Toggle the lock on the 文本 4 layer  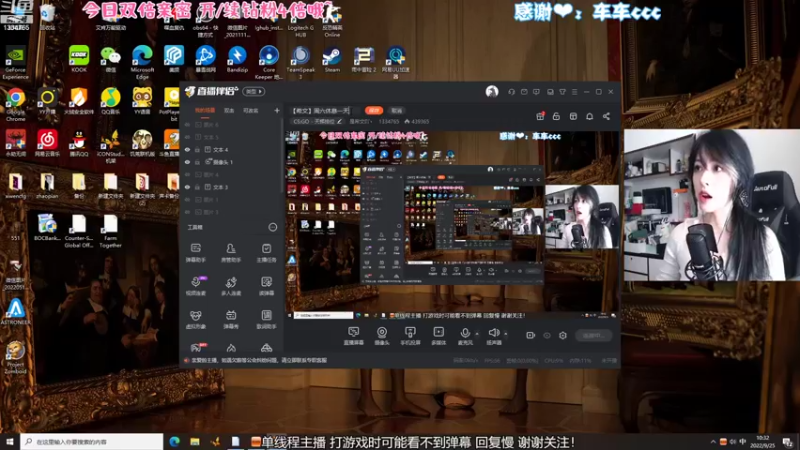coord(197,149)
